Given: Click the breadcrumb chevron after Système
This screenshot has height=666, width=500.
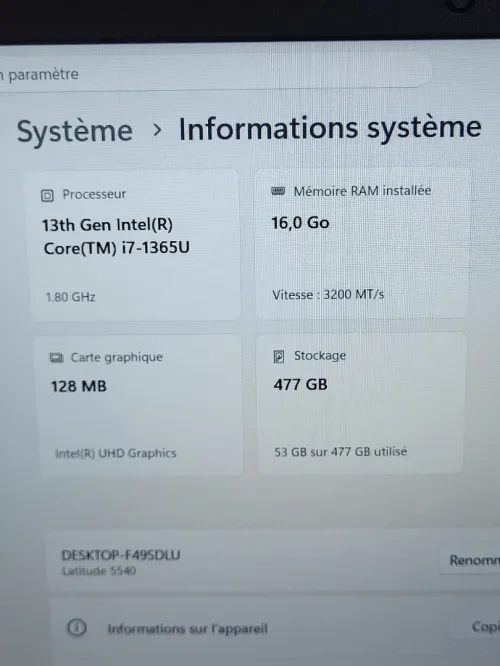Looking at the screenshot, I should click(157, 130).
